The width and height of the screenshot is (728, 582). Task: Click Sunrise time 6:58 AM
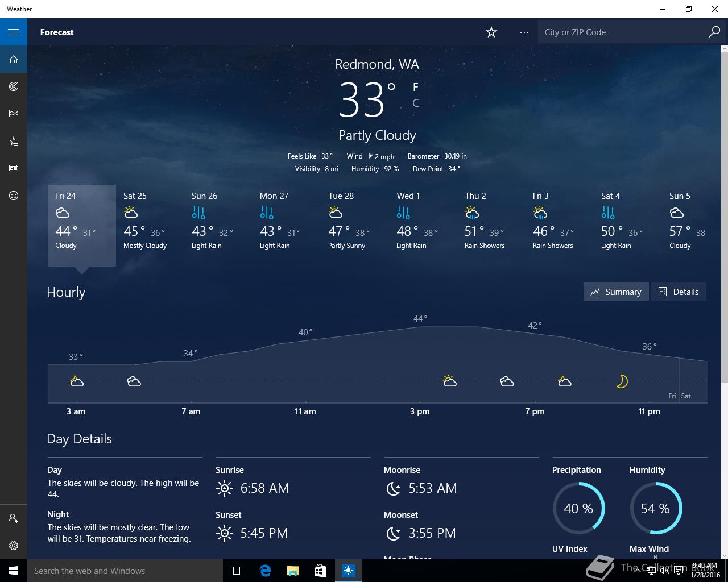[264, 488]
